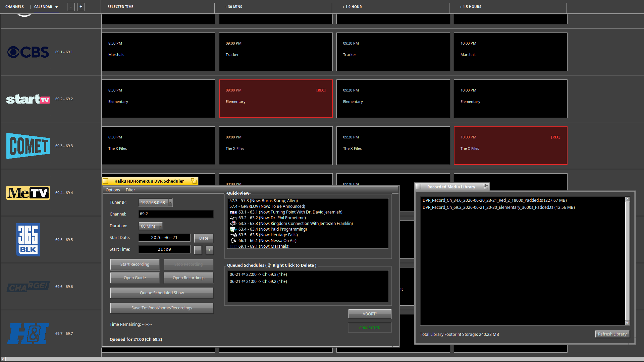Click the zoom icon on DVR Scheduler title tab

coord(194,181)
